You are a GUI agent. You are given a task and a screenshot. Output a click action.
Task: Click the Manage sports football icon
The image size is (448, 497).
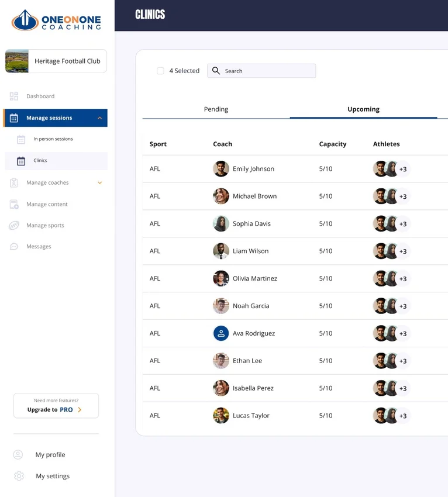click(14, 225)
